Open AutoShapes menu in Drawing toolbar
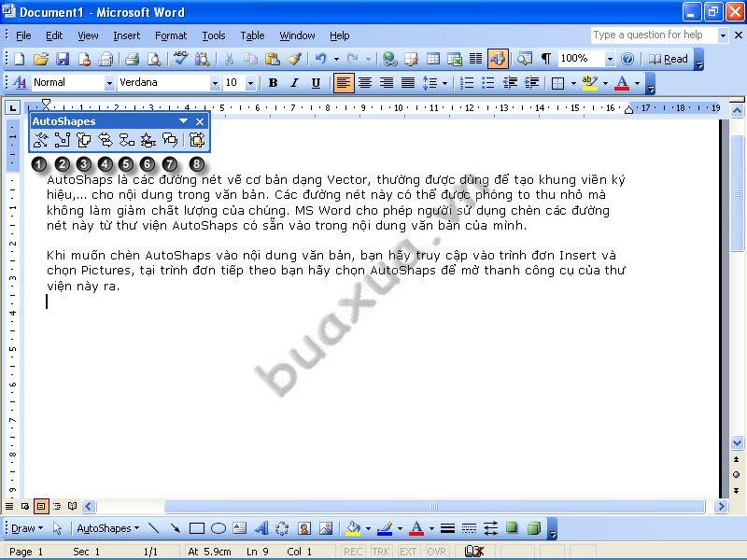Viewport: 747px width, 560px height. point(108,528)
